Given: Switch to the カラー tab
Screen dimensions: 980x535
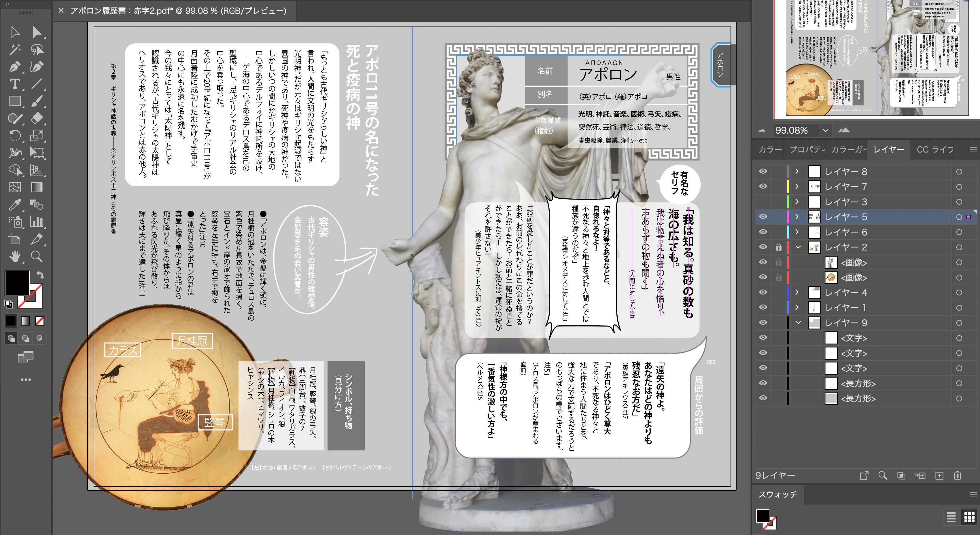Looking at the screenshot, I should click(x=770, y=149).
